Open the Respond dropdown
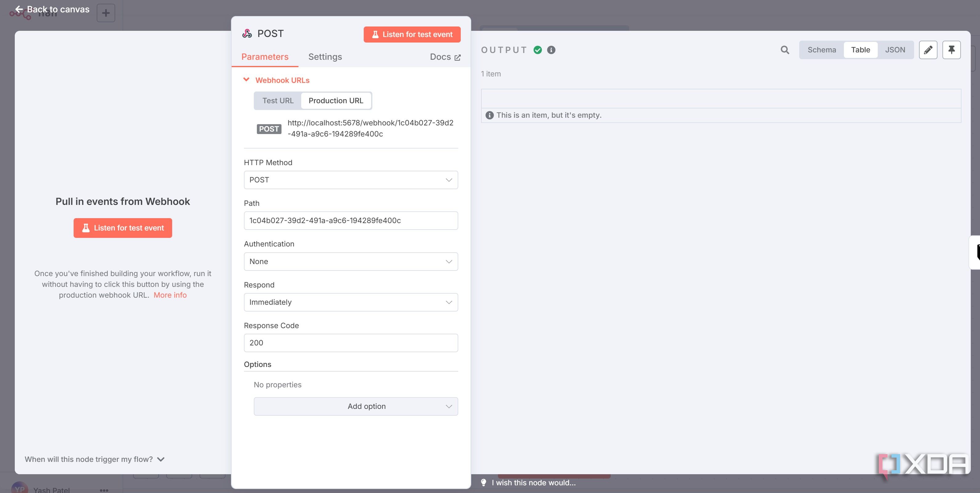Screen dimensions: 980x493 pos(351,302)
